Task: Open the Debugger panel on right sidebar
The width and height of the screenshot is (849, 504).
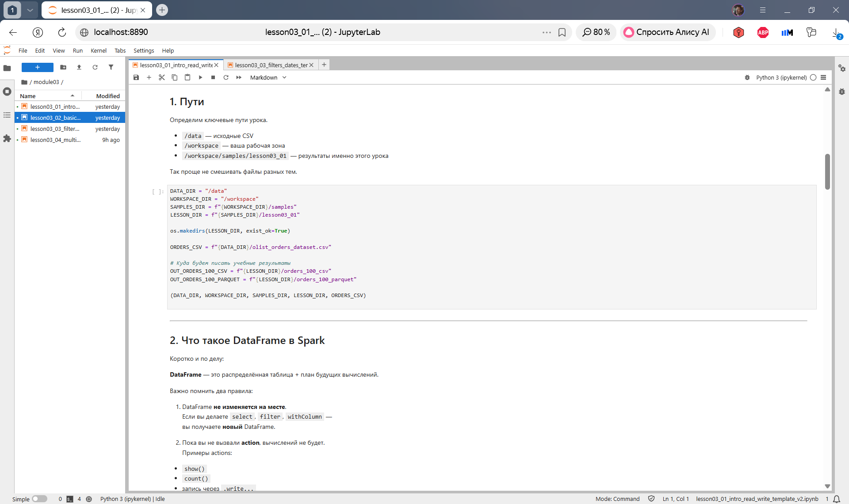Action: coord(842,92)
